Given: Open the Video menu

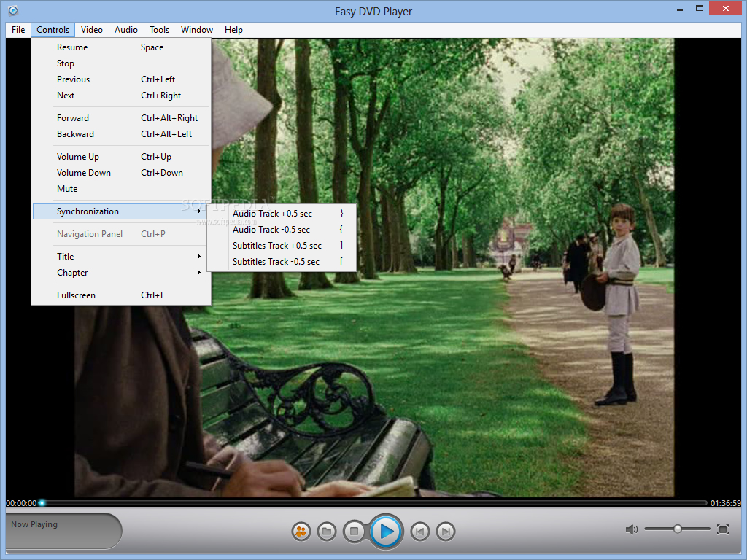Looking at the screenshot, I should tap(91, 29).
